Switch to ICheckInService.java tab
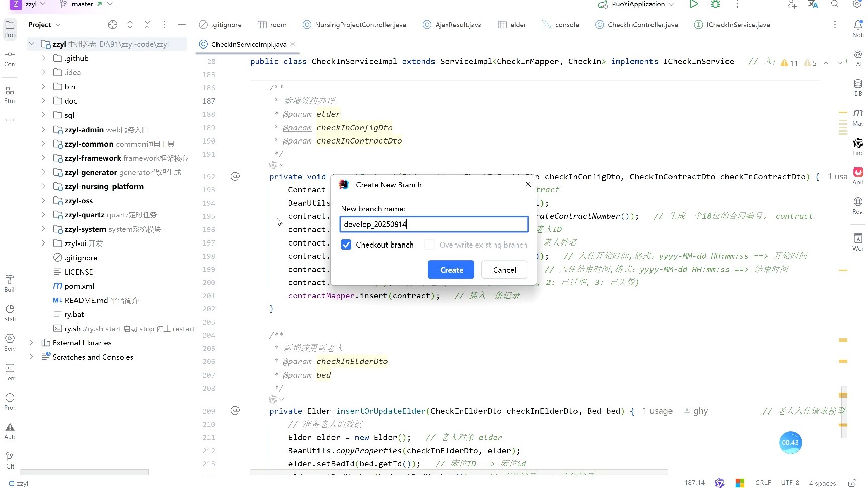868x488 pixels. point(732,25)
